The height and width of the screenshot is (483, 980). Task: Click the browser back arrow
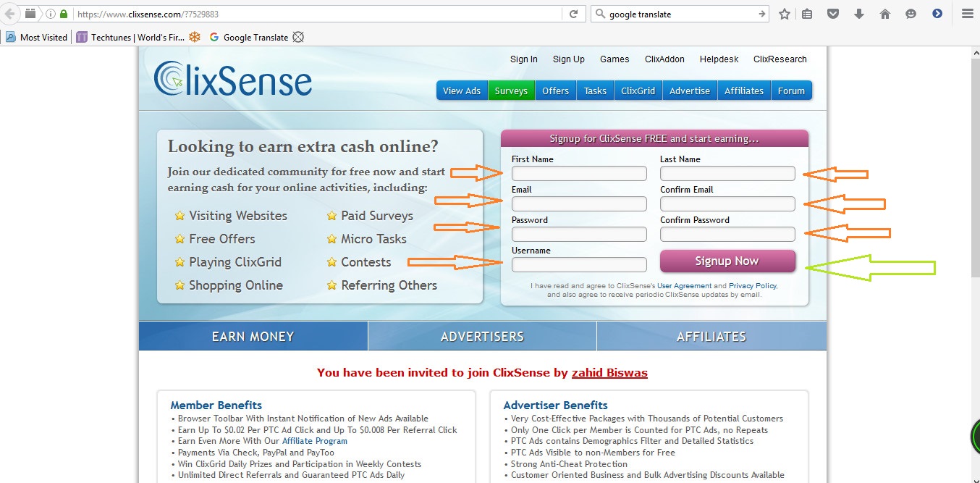10,14
